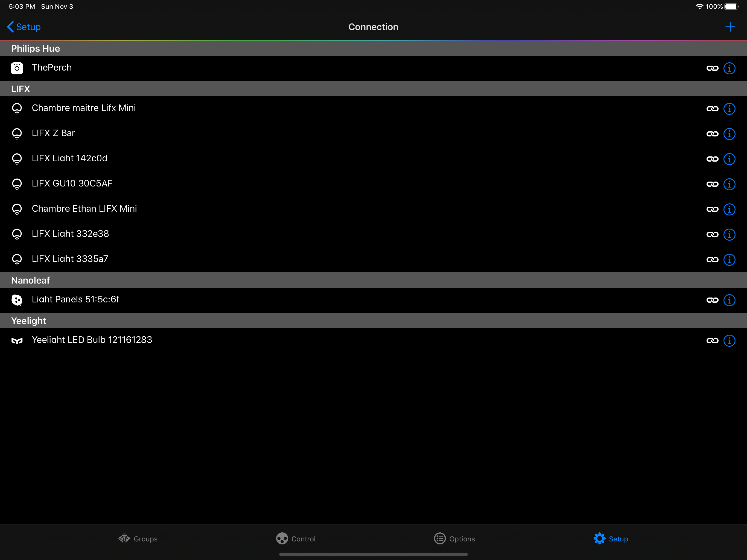747x560 pixels.
Task: Select LIFX Light 332e38 row
Action: 373,234
